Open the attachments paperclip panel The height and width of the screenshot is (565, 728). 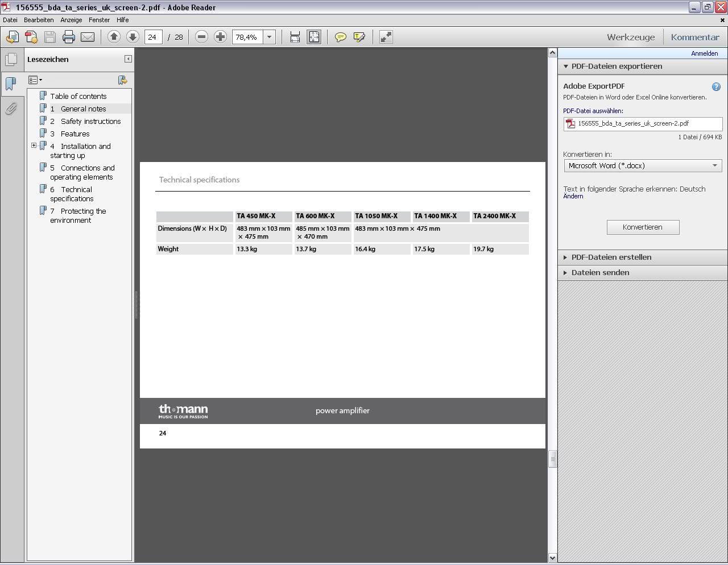click(11, 108)
